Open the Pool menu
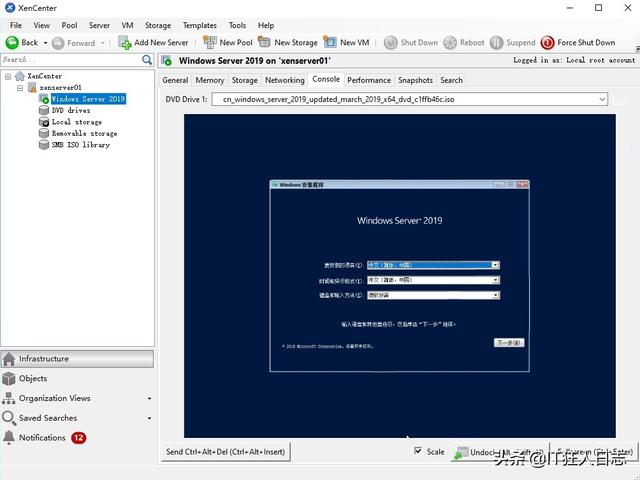The image size is (640, 480). (x=69, y=25)
